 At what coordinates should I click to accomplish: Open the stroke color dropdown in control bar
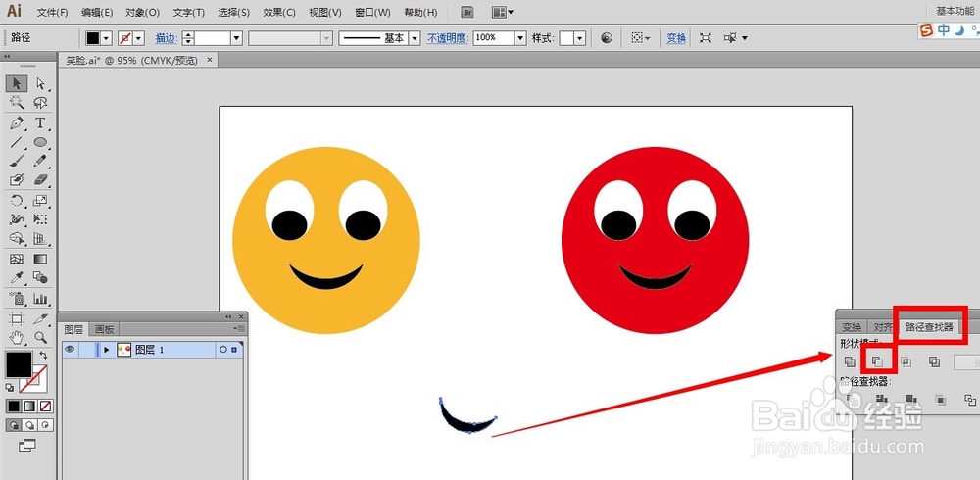coord(139,38)
